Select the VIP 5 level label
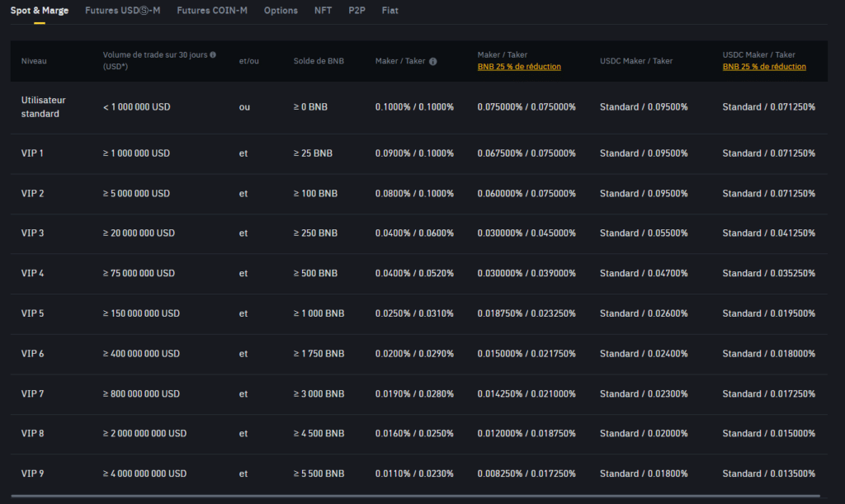The image size is (845, 504). pos(32,313)
